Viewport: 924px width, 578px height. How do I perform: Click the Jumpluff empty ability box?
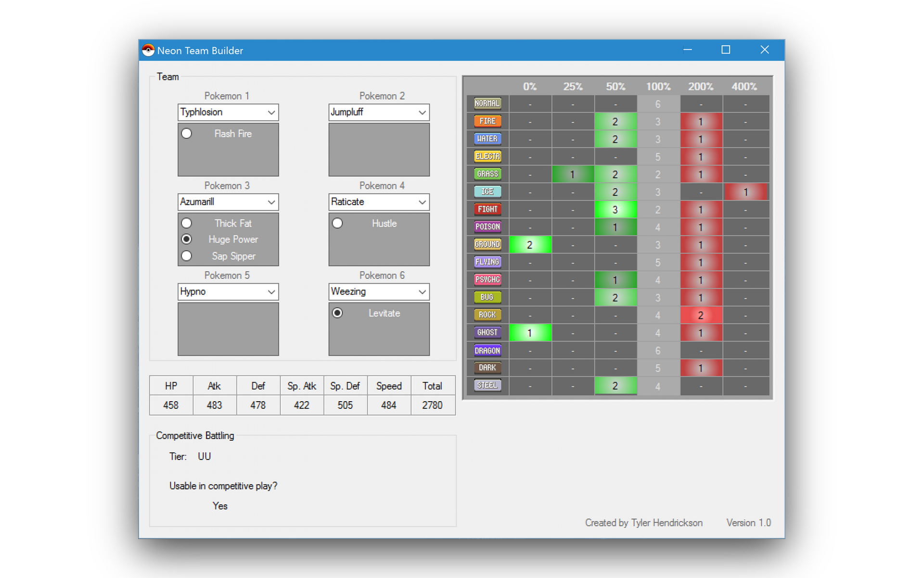pyautogui.click(x=379, y=150)
